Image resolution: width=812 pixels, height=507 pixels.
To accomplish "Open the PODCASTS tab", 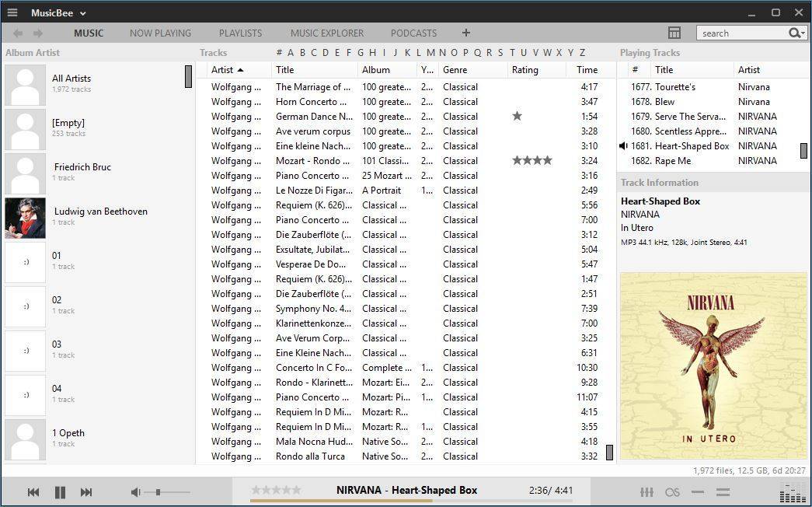I will click(x=413, y=33).
